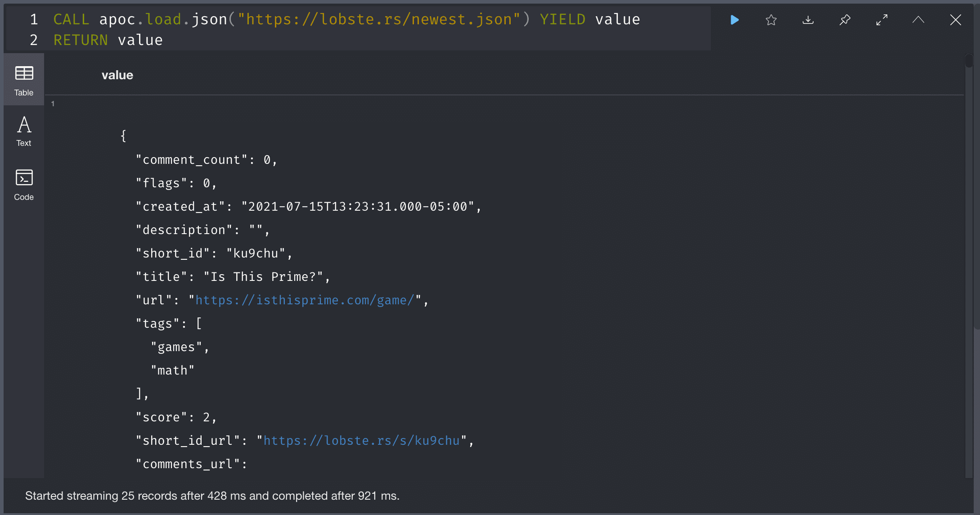Click the Text letter A icon
This screenshot has height=515, width=980.
(x=24, y=125)
